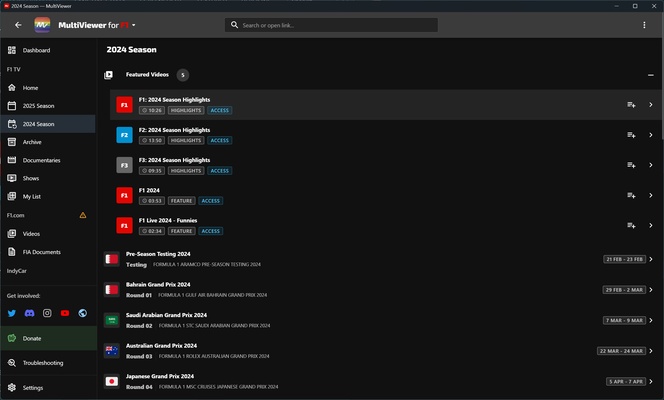Open Bahrain Grand Prix 2024

coord(381,290)
